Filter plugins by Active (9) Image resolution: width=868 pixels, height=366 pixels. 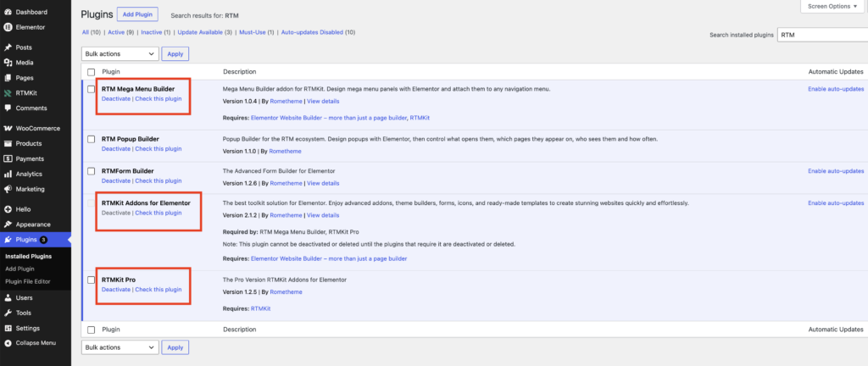click(120, 33)
